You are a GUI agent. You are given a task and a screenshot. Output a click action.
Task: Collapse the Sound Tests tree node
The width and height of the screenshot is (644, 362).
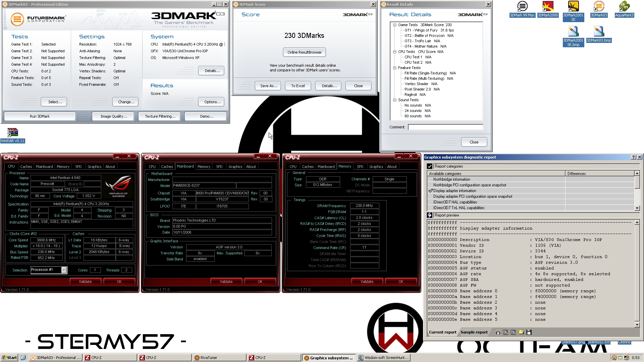point(395,100)
